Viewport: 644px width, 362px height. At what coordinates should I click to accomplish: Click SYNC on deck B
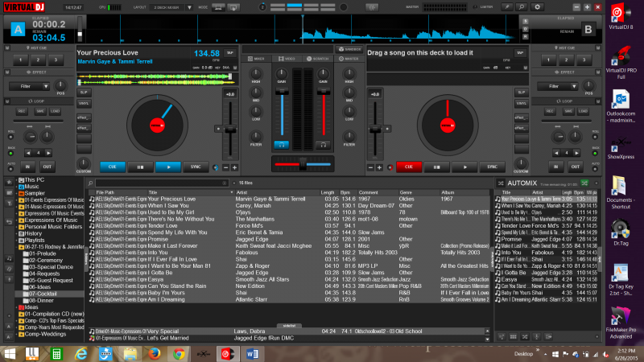492,167
